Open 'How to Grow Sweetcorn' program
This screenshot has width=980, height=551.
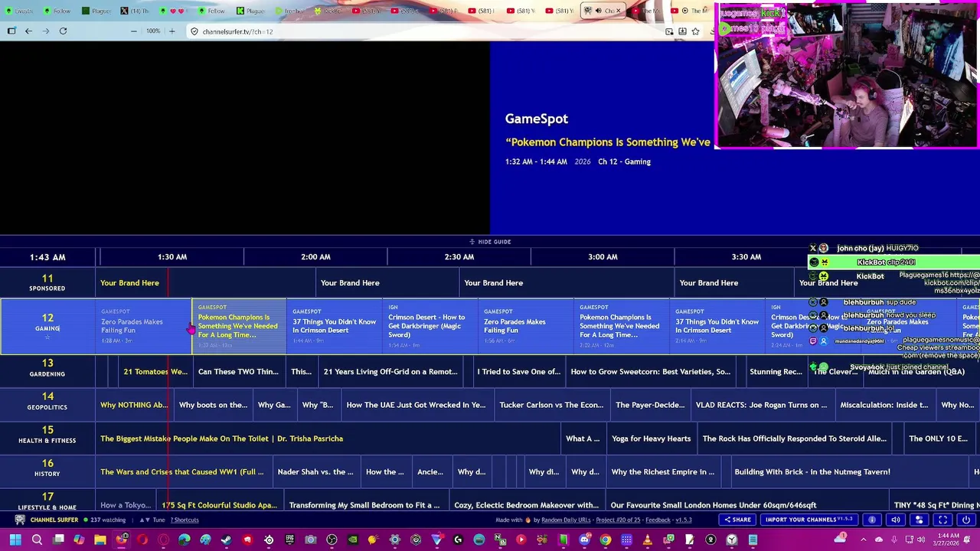(650, 372)
